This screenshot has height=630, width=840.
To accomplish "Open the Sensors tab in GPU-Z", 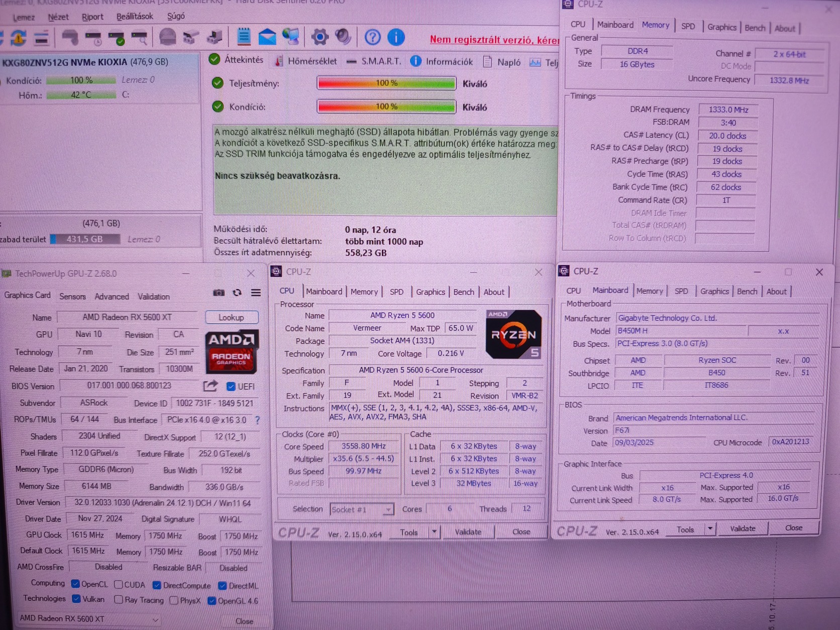I will pyautogui.click(x=72, y=296).
